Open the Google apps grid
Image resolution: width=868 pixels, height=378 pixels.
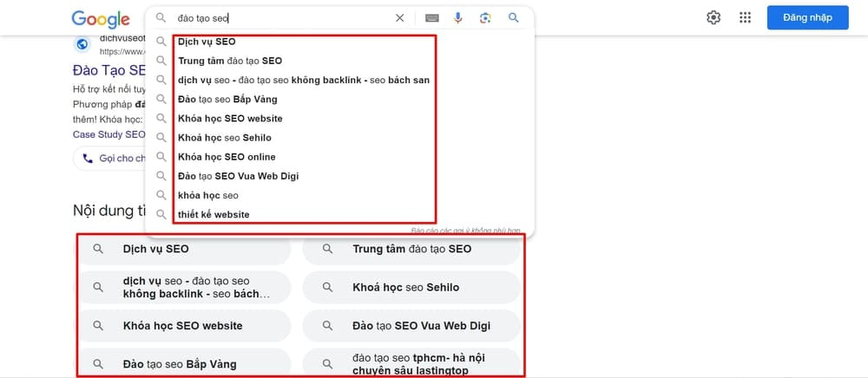745,17
